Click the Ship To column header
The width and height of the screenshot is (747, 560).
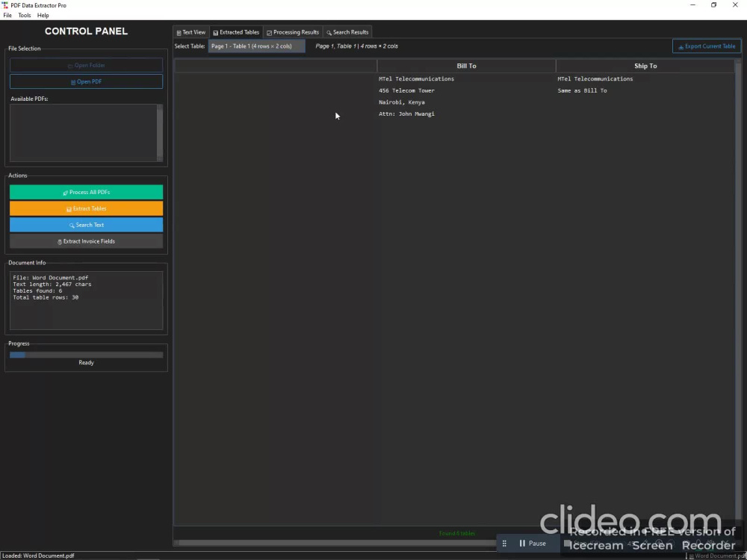(645, 66)
